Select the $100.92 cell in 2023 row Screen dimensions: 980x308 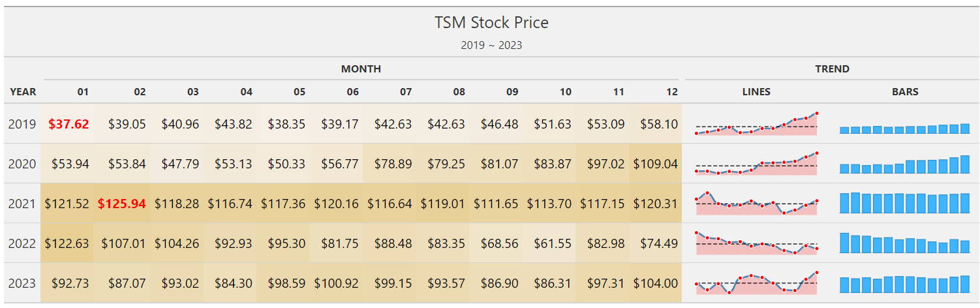point(336,283)
